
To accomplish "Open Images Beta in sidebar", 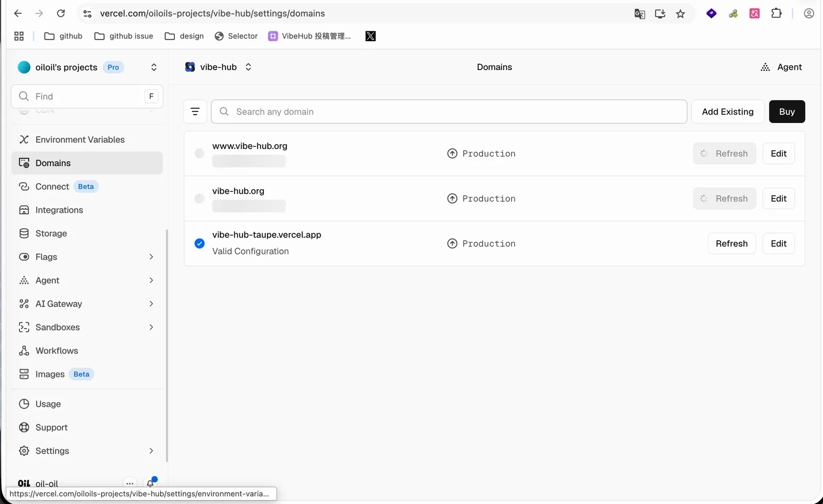I will 87,374.
